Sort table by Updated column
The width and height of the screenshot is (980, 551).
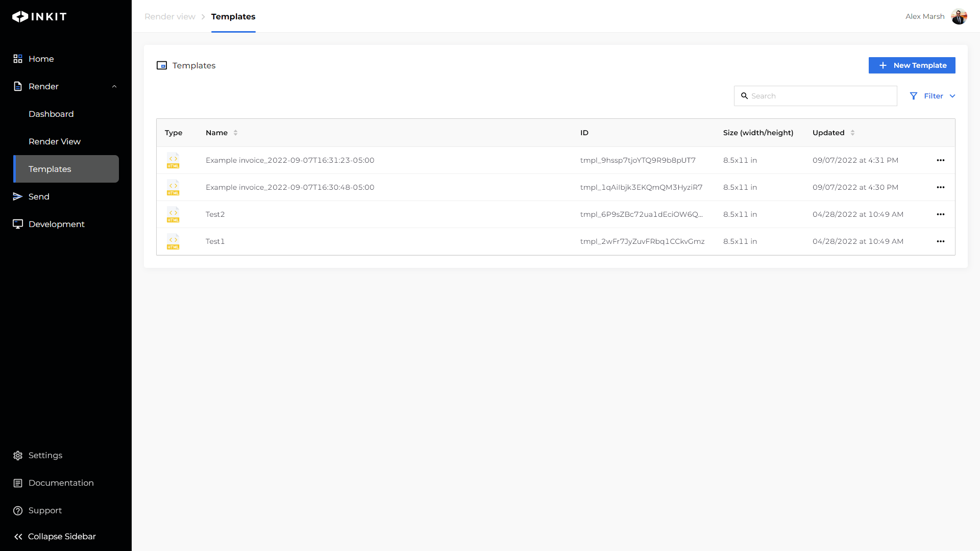[852, 133]
